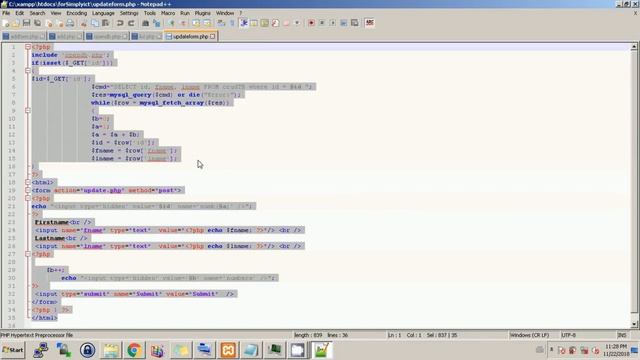Toggle the indent guide button
640x360 pixels.
[x=244, y=23]
